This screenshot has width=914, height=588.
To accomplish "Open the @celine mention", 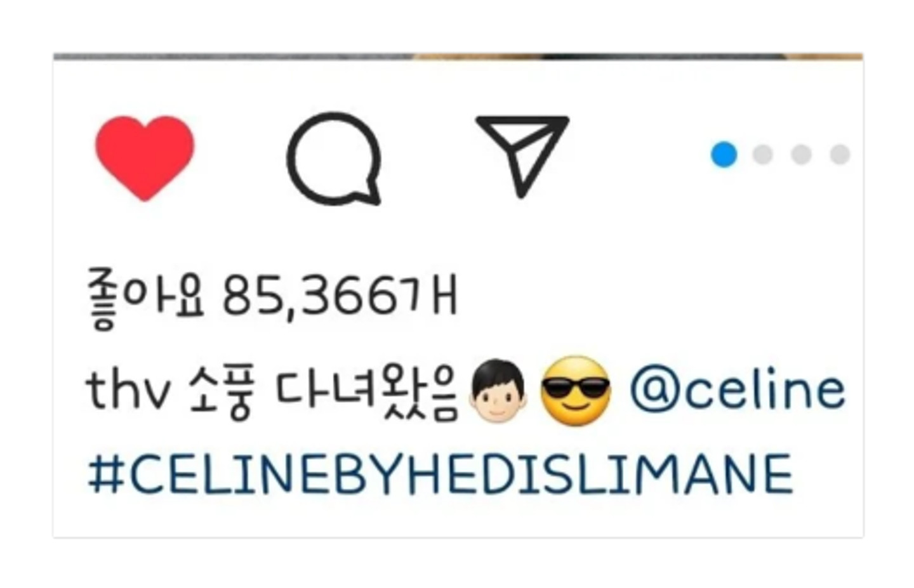I will [x=738, y=388].
